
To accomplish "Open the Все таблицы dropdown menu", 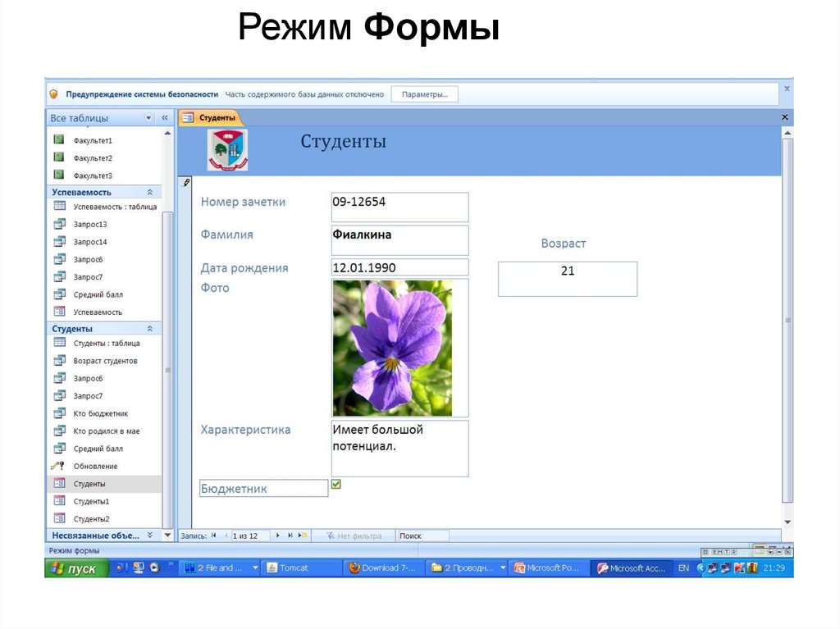I will coord(148,118).
